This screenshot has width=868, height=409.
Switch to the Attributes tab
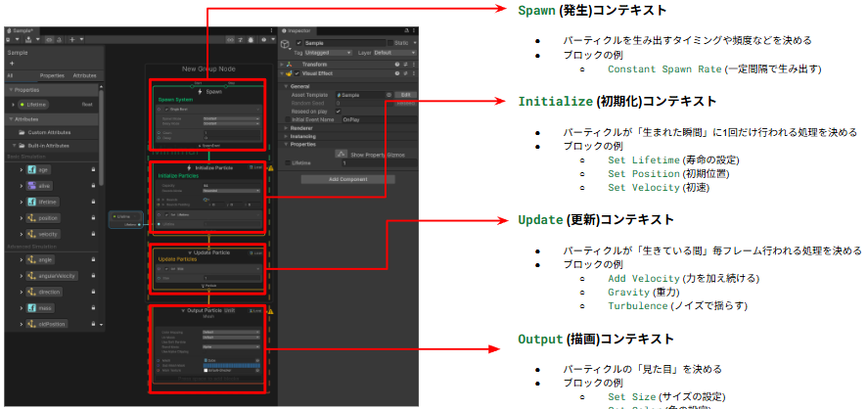click(85, 74)
